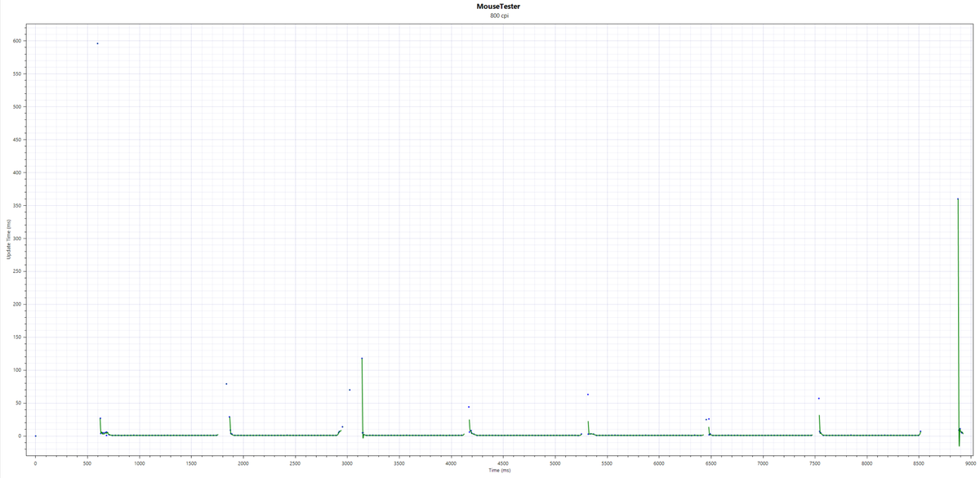The image size is (980, 478).
Task: Click the 600 tick label on the y-axis
Action: click(17, 41)
